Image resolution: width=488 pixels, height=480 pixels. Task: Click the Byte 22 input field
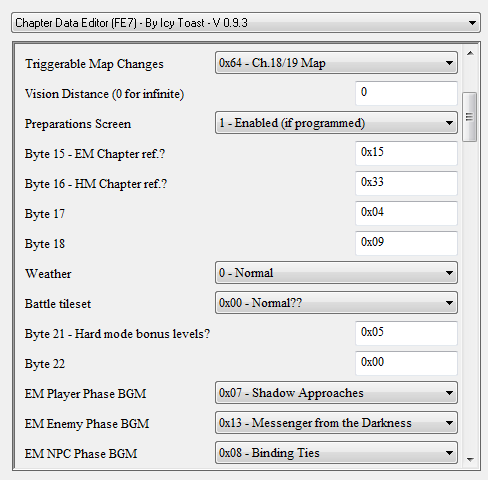tap(406, 363)
